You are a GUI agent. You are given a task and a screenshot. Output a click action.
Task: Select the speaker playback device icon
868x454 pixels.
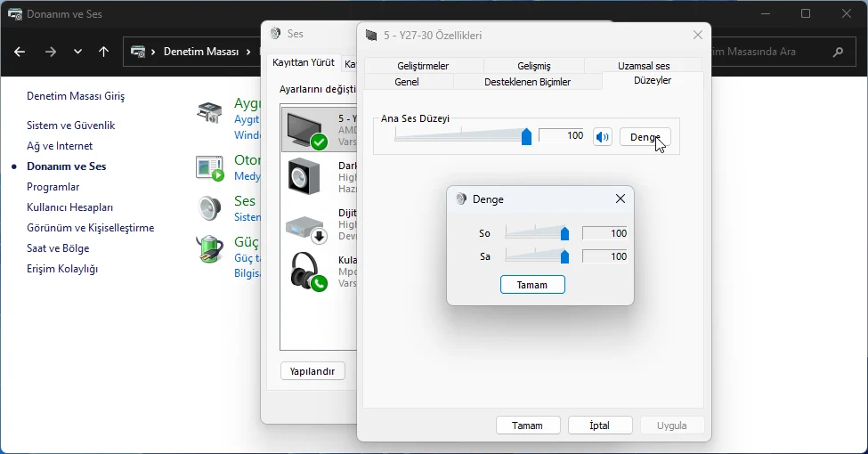pos(304,176)
